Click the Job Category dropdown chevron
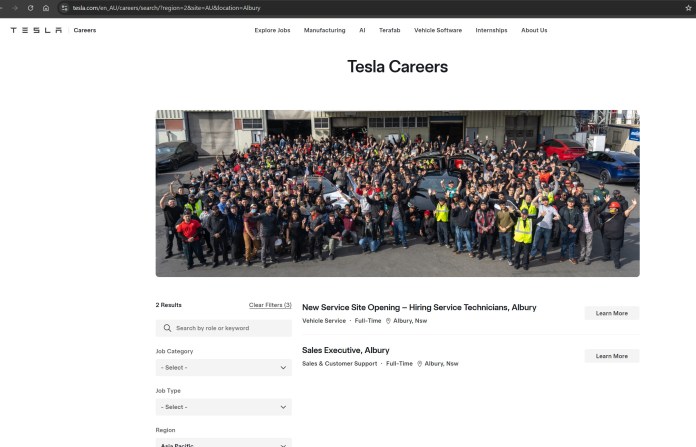 pyautogui.click(x=283, y=368)
